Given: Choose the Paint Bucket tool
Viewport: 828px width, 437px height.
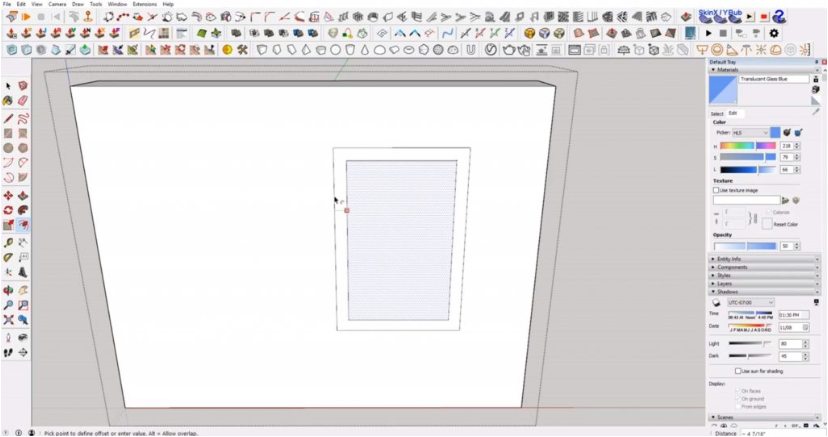Looking at the screenshot, I should coord(8,100).
